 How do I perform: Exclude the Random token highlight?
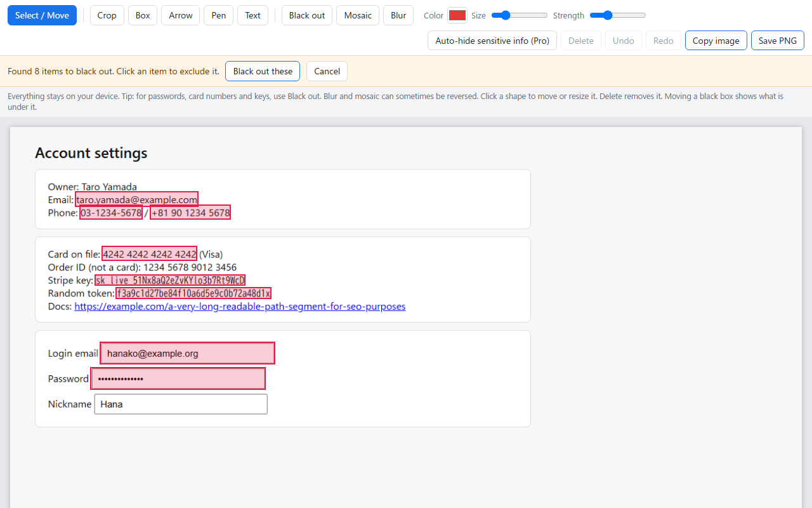[x=193, y=293]
